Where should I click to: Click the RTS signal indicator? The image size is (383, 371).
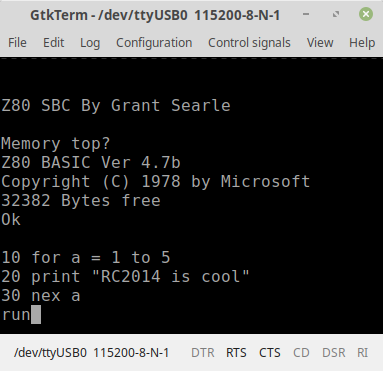236,353
